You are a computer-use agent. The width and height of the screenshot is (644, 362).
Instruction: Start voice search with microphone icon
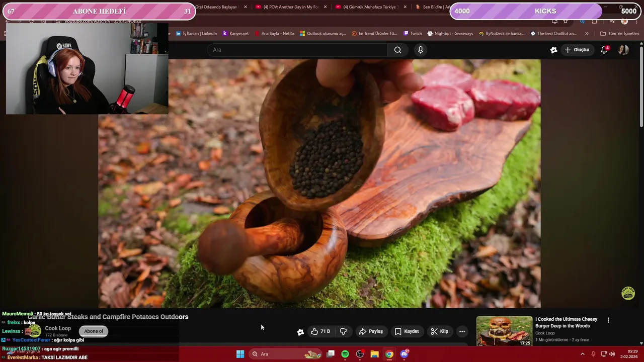pos(421,50)
